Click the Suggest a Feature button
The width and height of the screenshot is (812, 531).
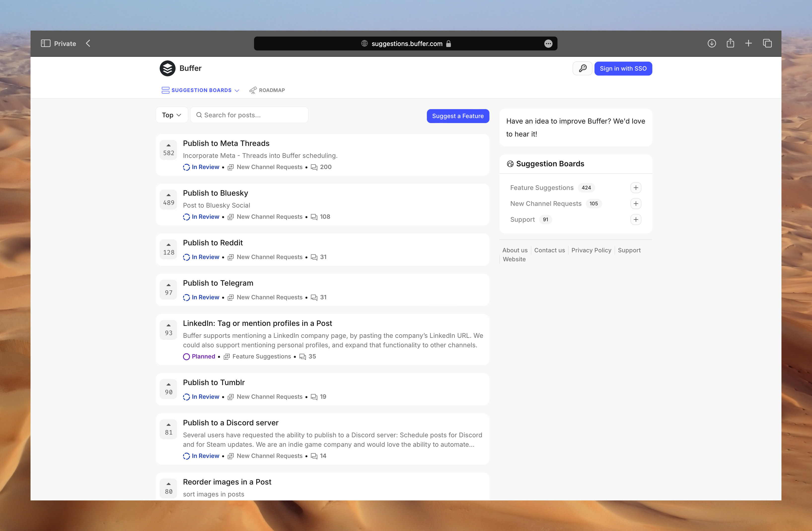pos(458,116)
